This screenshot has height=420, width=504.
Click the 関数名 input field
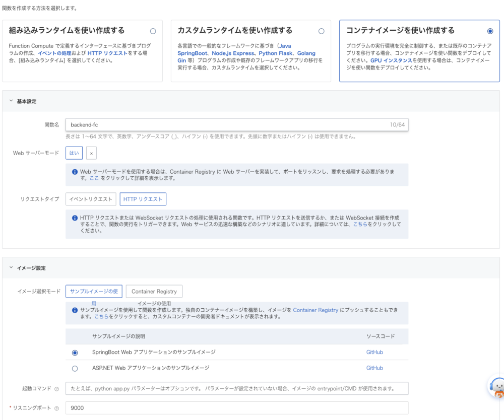227,124
